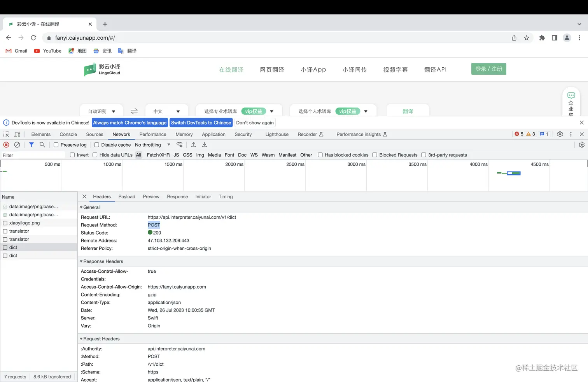Open a new browser tab

pos(105,24)
